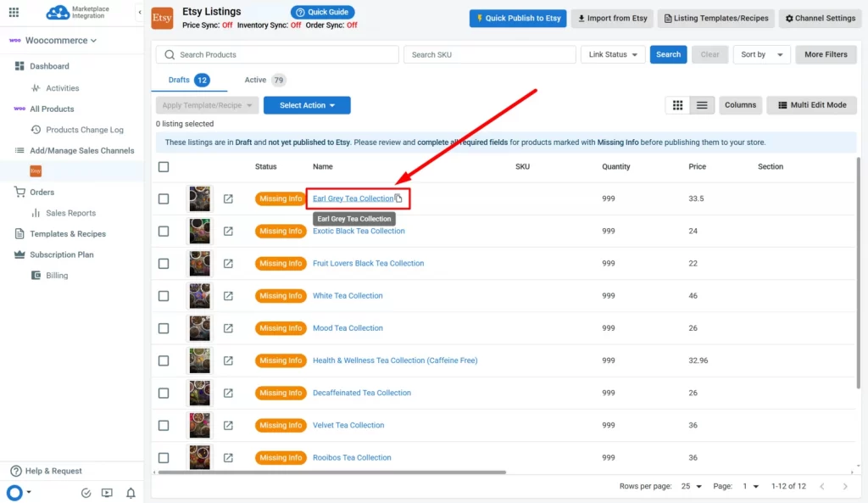Image resolution: width=868 pixels, height=503 pixels.
Task: Open the Sort by dropdown
Action: click(761, 53)
